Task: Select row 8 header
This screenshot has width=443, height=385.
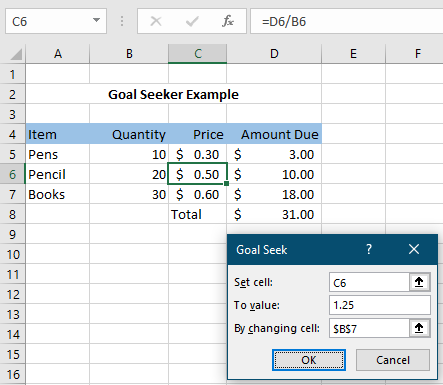Action: tap(13, 214)
